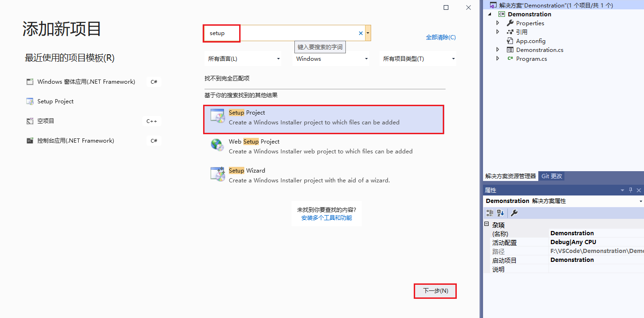Pick the Setup Wizard template icon
The width and height of the screenshot is (644, 318).
coord(218,174)
